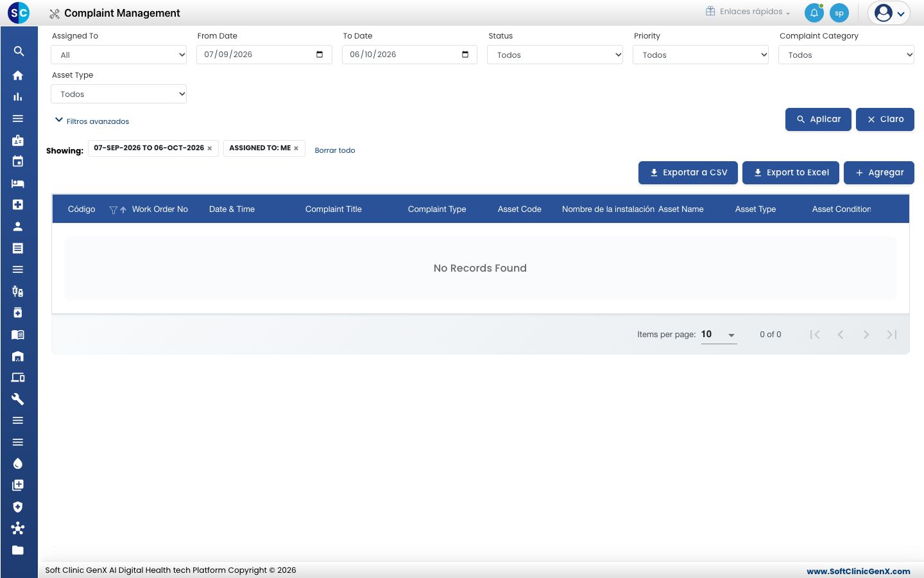
Task: Open the bar chart analytics sidebar icon
Action: point(18,97)
